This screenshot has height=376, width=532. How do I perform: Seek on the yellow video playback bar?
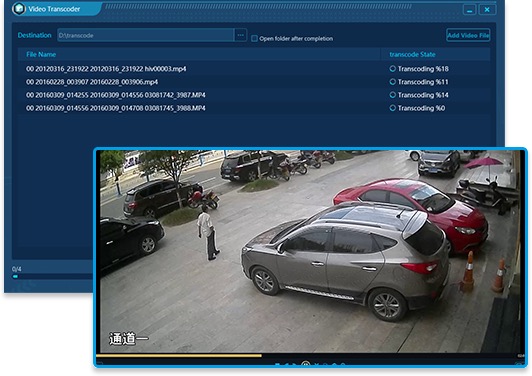pyautogui.click(x=179, y=355)
